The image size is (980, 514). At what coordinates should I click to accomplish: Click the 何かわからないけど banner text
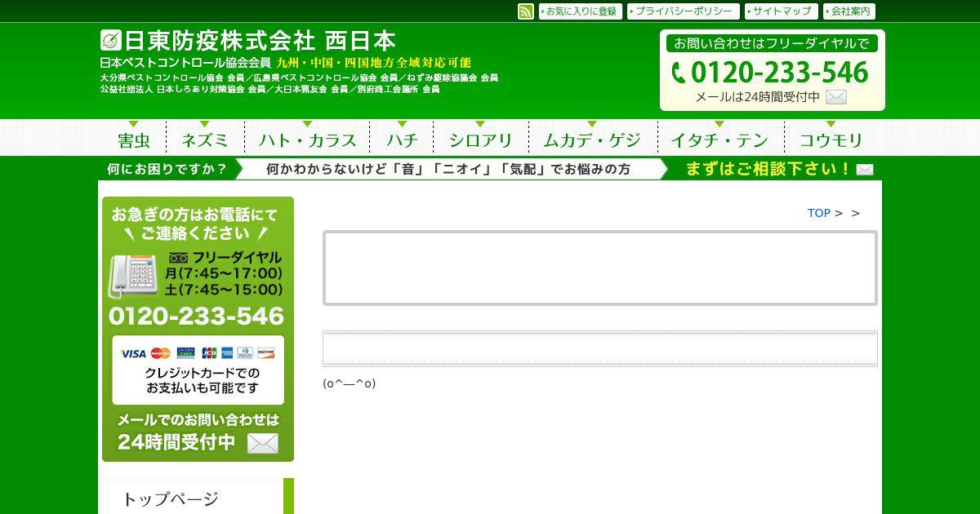[x=448, y=169]
